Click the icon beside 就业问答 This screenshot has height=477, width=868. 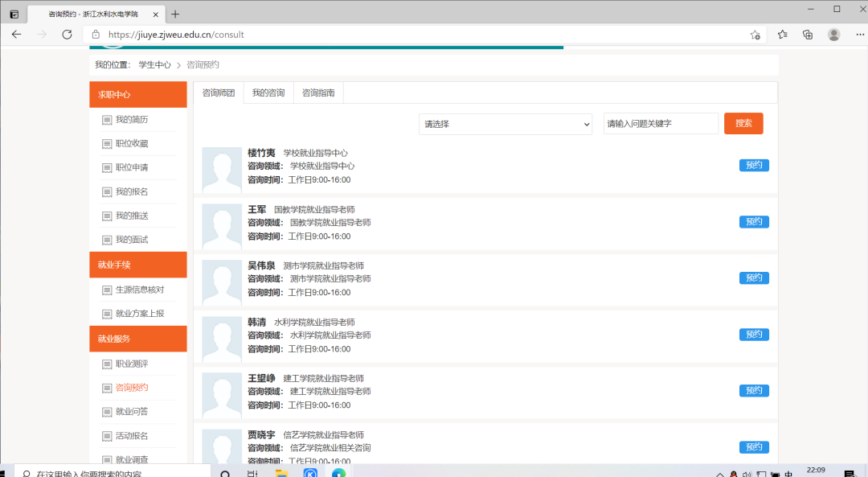coord(107,412)
